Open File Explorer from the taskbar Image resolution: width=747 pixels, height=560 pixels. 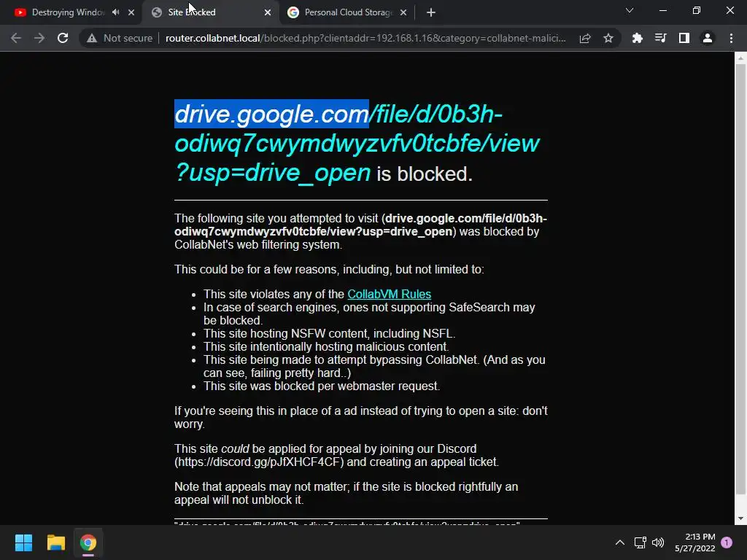(55, 542)
